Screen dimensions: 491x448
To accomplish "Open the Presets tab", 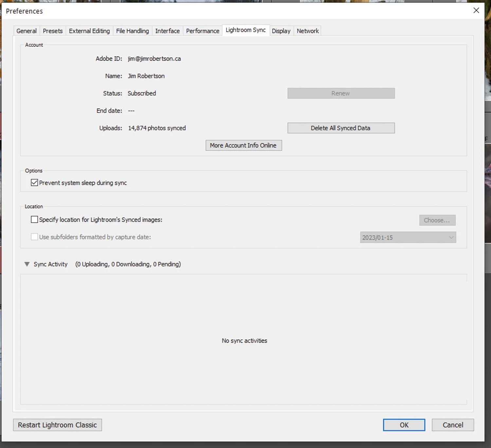I will point(53,31).
